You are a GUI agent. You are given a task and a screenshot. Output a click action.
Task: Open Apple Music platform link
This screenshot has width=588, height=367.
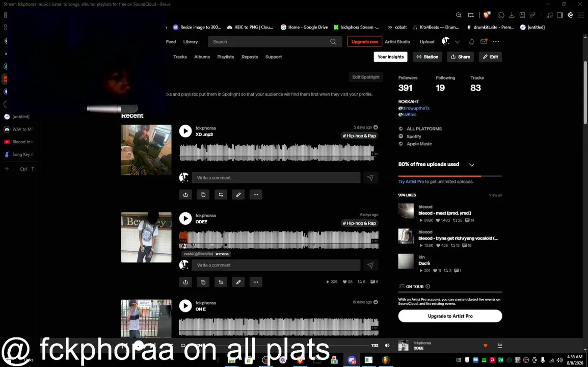419,144
